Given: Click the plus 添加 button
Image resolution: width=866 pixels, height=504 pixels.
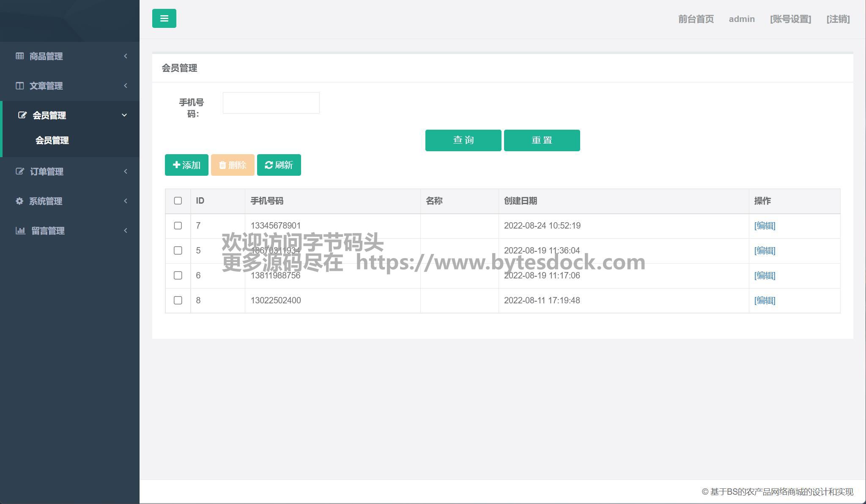Looking at the screenshot, I should click(186, 165).
